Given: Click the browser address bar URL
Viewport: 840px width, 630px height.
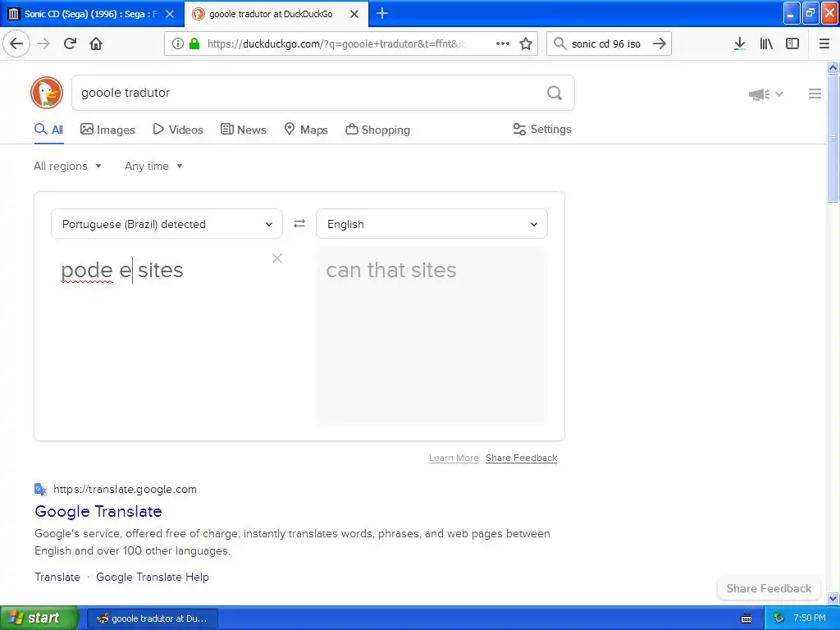Looking at the screenshot, I should click(x=336, y=44).
